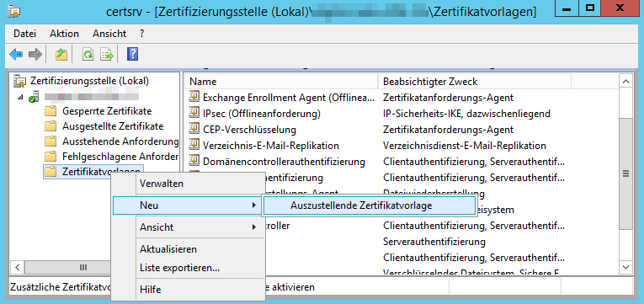Click the list scrollbar down arrow
Screen dimensions: 644x304
[626, 267]
